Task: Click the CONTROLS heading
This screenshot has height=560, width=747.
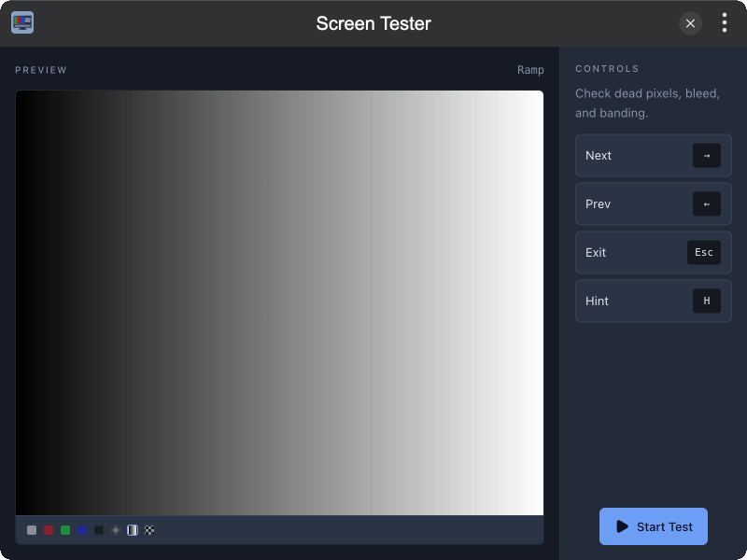Action: (607, 68)
